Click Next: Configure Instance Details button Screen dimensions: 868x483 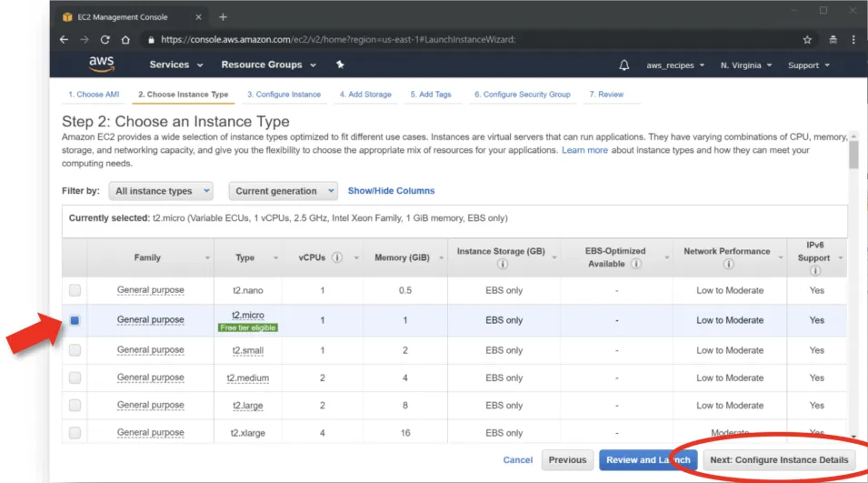[779, 459]
